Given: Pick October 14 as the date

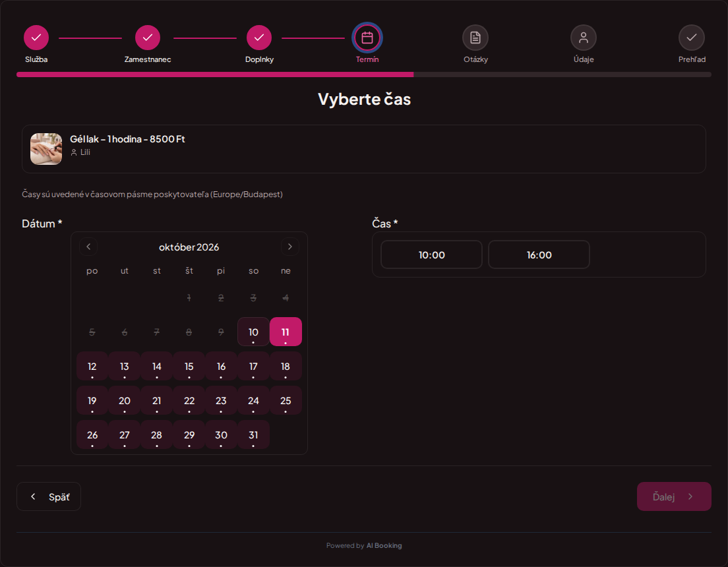Looking at the screenshot, I should (156, 366).
